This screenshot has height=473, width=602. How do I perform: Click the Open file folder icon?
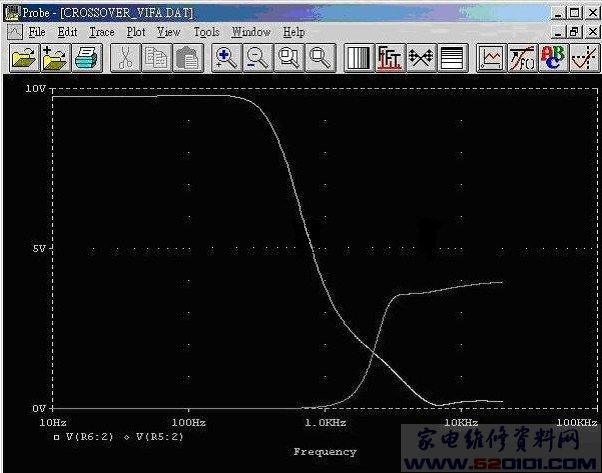point(25,58)
